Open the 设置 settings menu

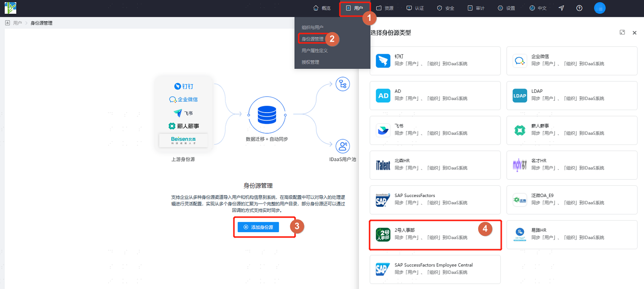(x=506, y=8)
